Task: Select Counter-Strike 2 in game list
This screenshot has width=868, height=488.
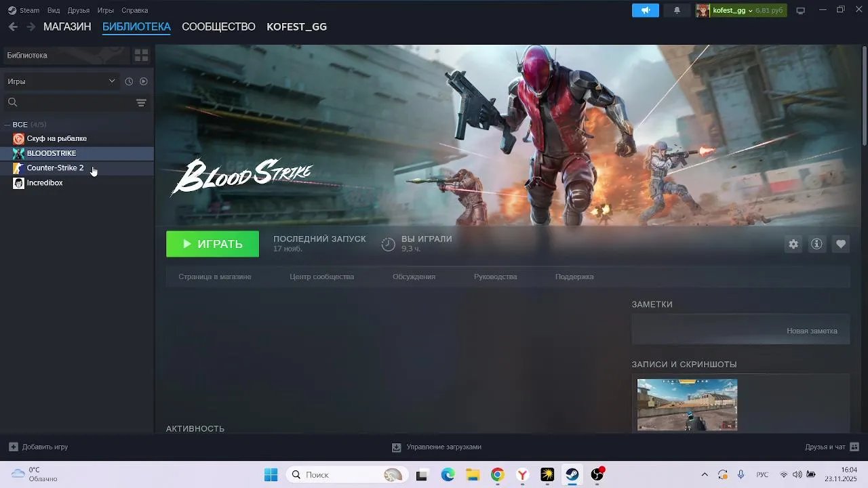Action: click(77, 168)
